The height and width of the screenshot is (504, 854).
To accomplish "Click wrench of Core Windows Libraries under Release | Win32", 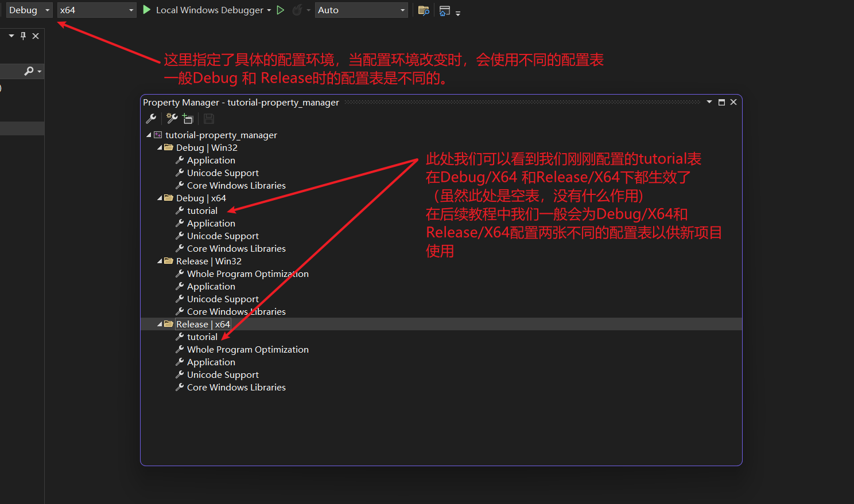I will 180,311.
